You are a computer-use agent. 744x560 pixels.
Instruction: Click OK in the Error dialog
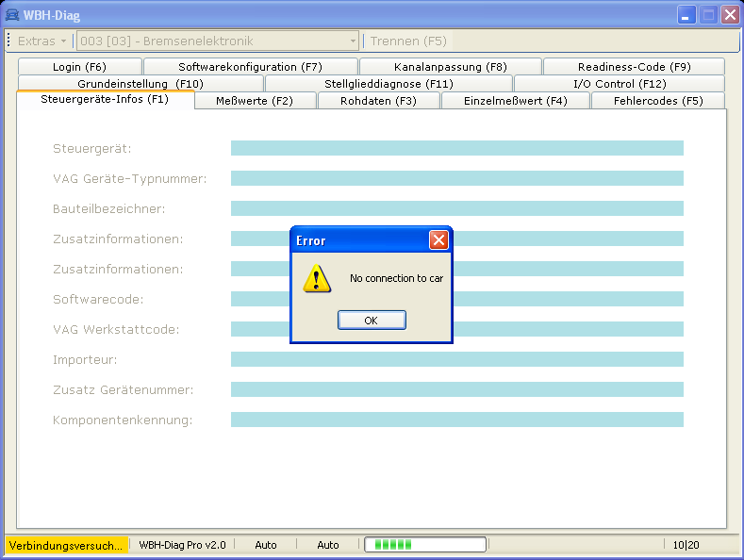click(x=371, y=321)
